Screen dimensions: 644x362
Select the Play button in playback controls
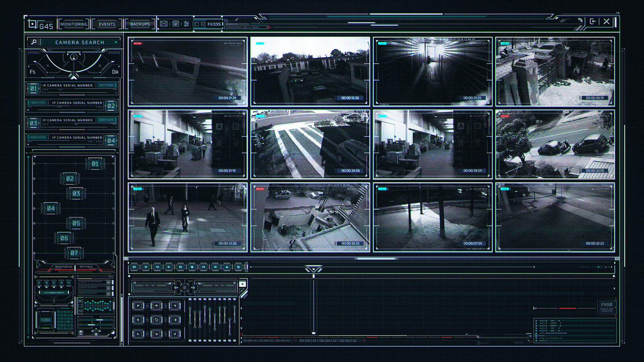point(169,267)
